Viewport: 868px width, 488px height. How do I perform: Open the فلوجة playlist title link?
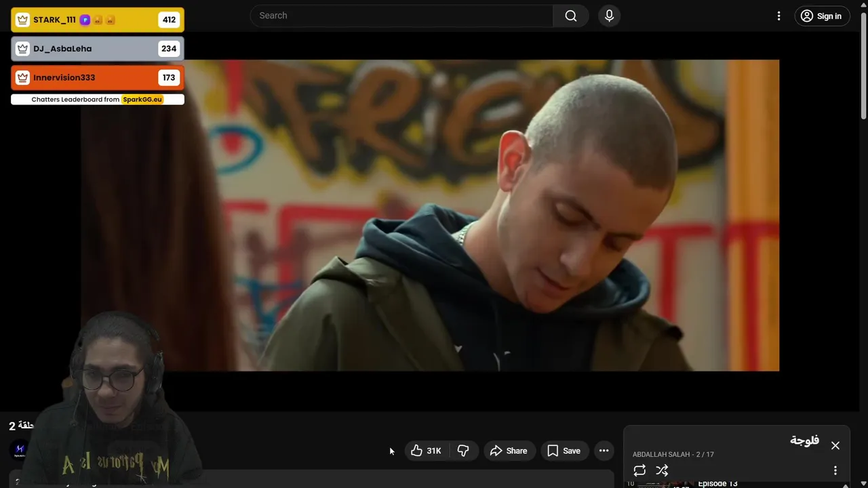tap(804, 441)
